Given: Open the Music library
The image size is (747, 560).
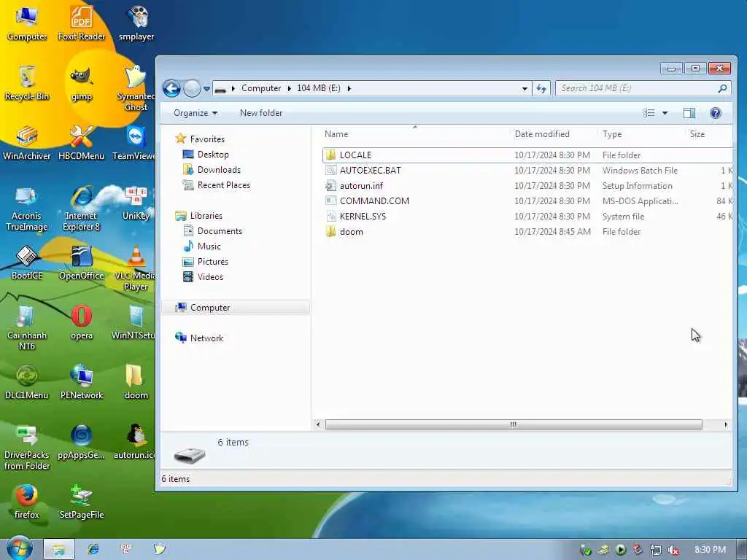Looking at the screenshot, I should 209,246.
